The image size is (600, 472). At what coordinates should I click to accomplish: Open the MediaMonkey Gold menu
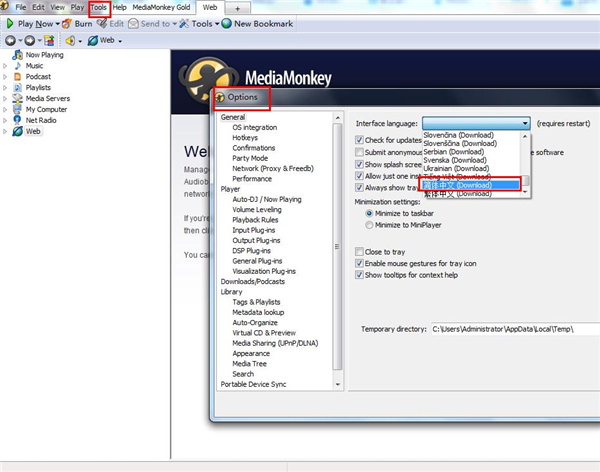161,7
